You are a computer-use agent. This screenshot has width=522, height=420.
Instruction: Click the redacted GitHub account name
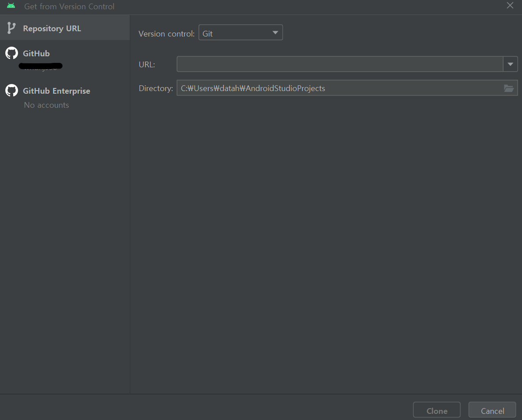coord(40,66)
